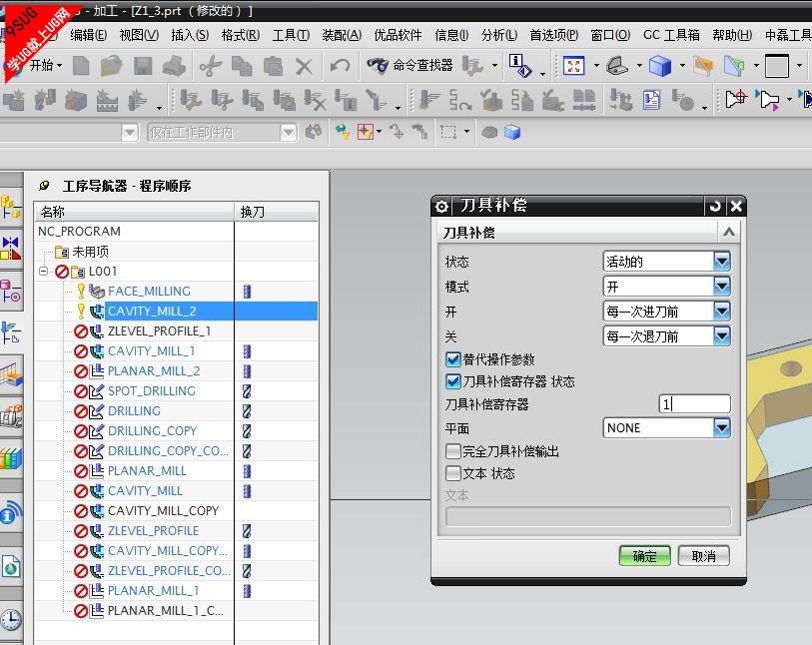812x645 pixels.
Task: Click the 换刀 column header
Action: coord(276,212)
